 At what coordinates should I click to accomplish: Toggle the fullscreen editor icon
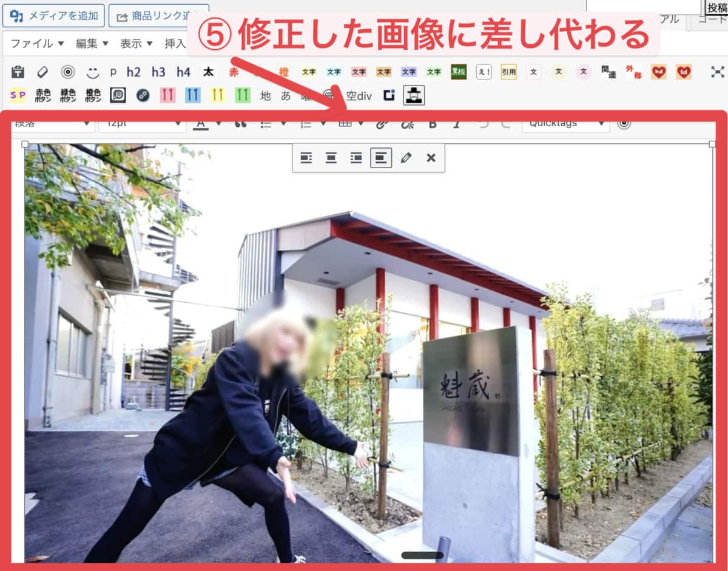pyautogui.click(x=718, y=72)
